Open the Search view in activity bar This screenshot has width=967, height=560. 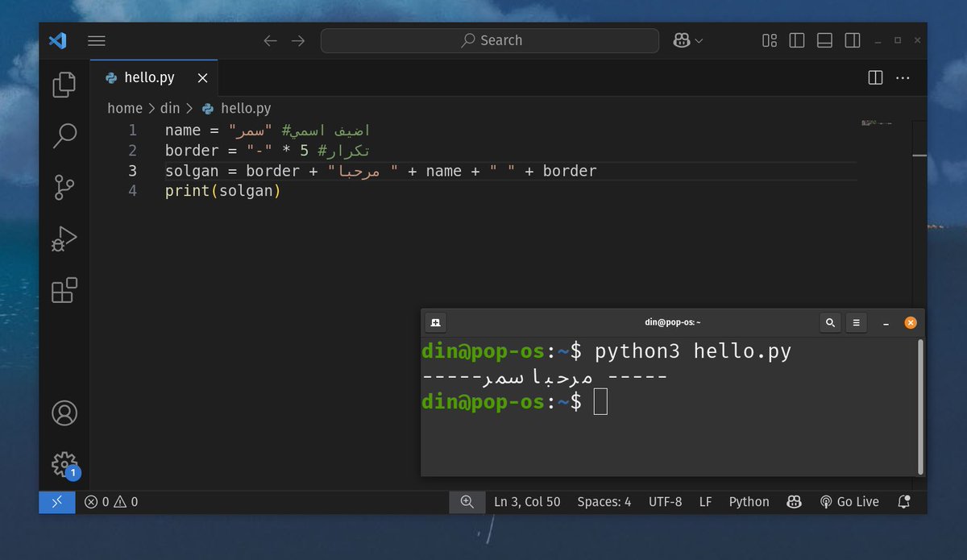coord(64,135)
